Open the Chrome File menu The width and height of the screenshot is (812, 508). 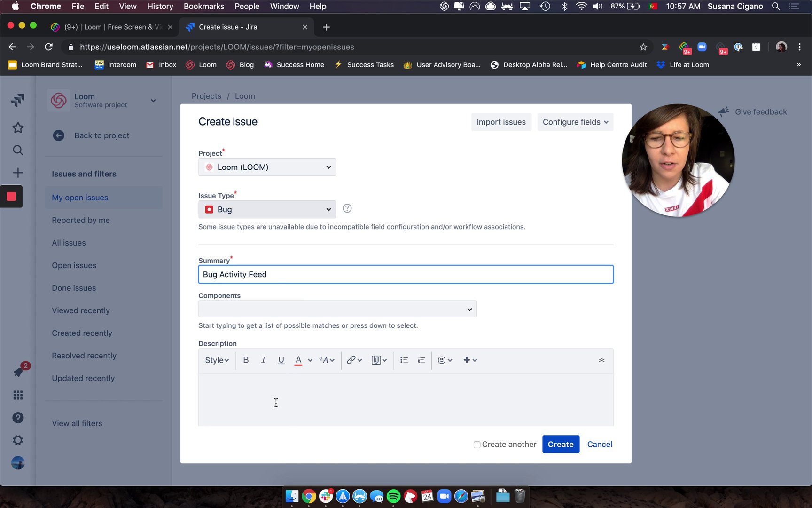78,6
